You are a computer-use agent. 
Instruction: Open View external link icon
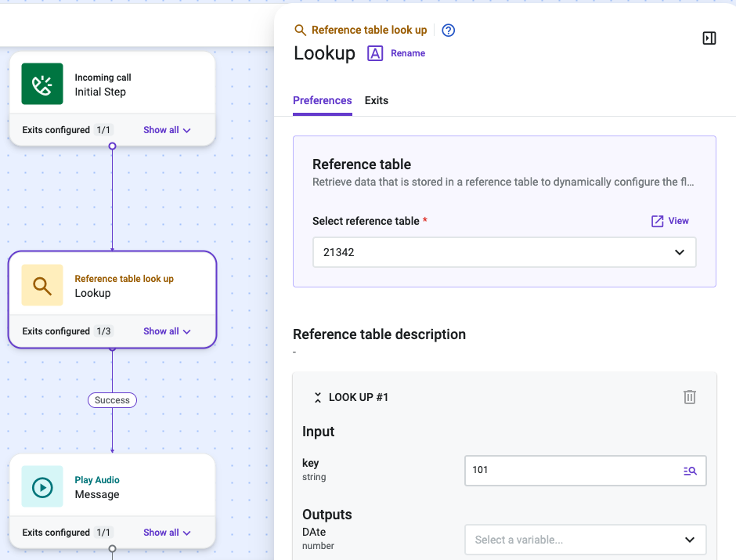point(657,221)
